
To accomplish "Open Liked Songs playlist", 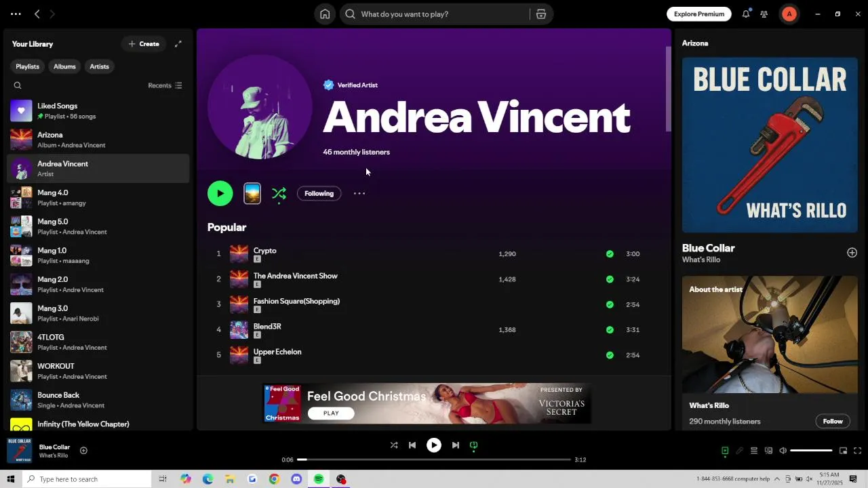I will pos(98,111).
